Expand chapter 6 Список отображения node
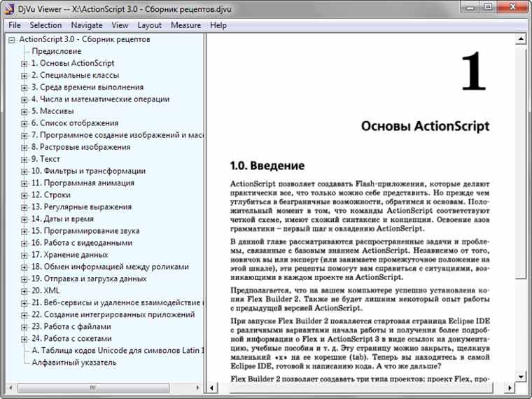Screen dimensions: 532x399 24,123
